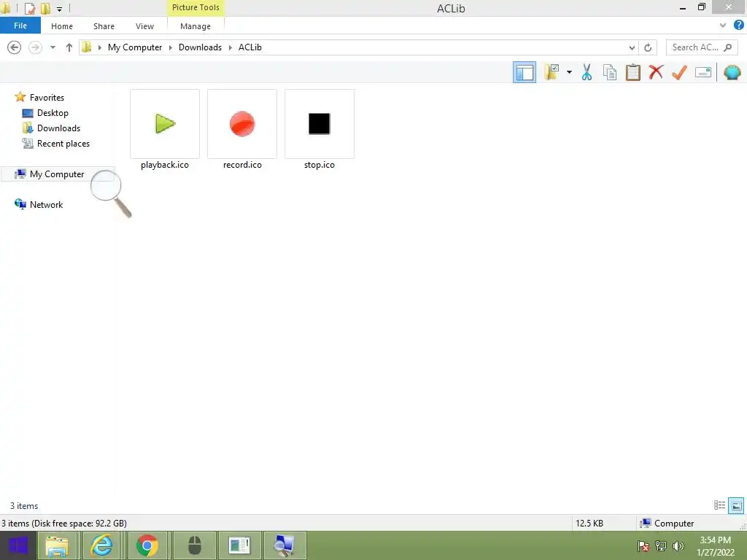Click the folder icon in the address bar
Viewport: 747px width, 560px height.
pos(86,47)
